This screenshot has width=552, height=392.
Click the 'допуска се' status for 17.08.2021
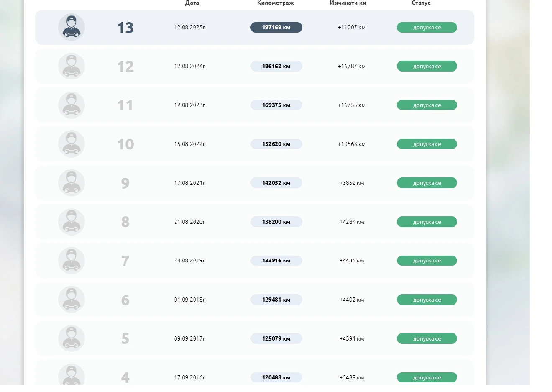click(x=427, y=183)
